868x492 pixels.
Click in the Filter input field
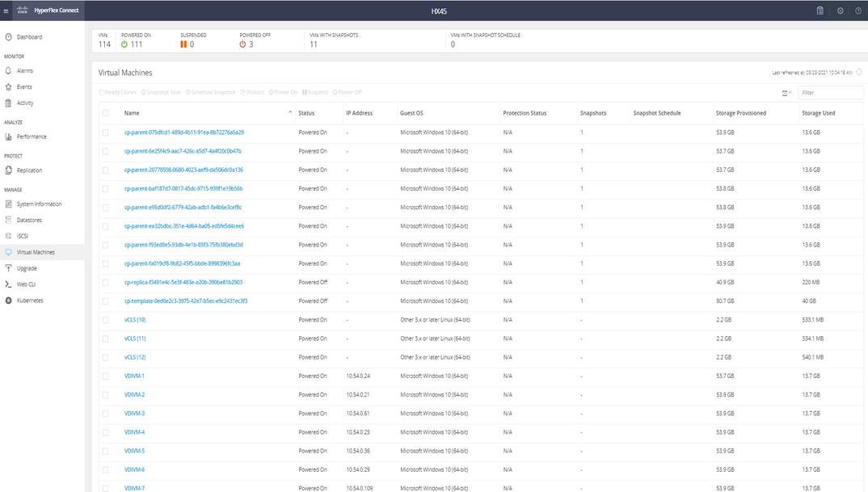[831, 93]
